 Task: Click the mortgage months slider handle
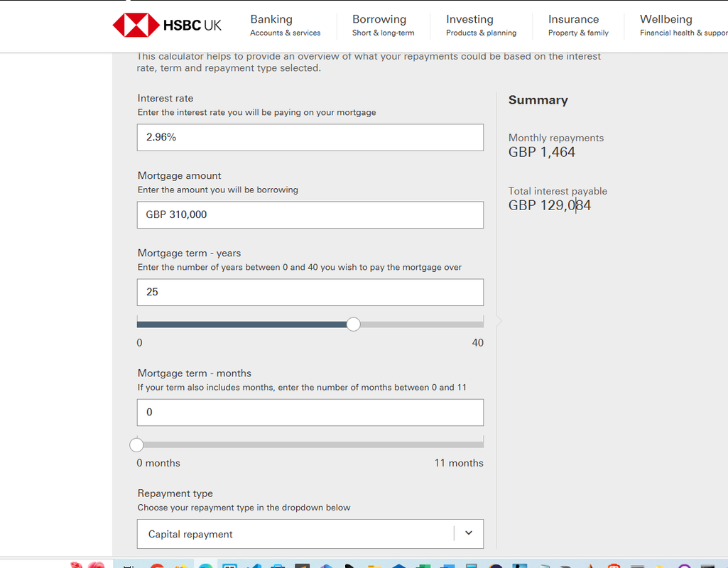136,445
